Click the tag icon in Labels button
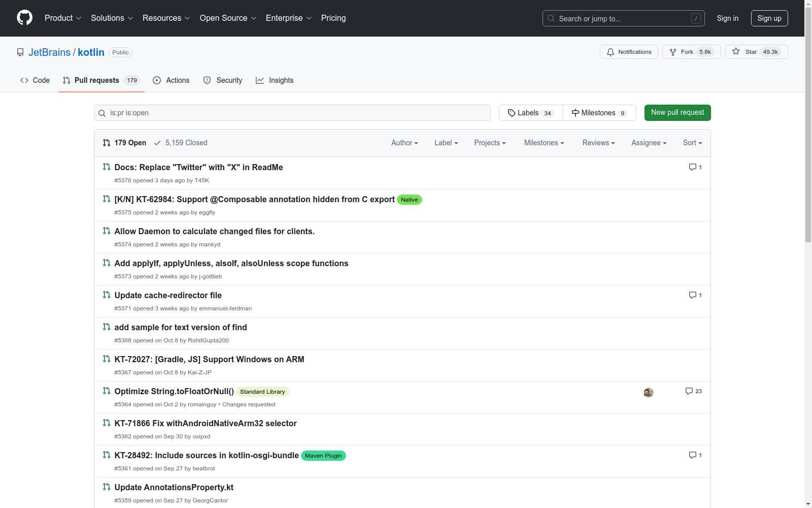This screenshot has height=508, width=812. [x=512, y=113]
